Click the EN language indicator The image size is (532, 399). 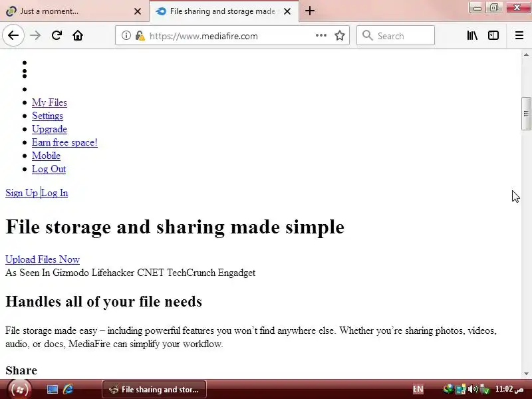click(x=418, y=389)
